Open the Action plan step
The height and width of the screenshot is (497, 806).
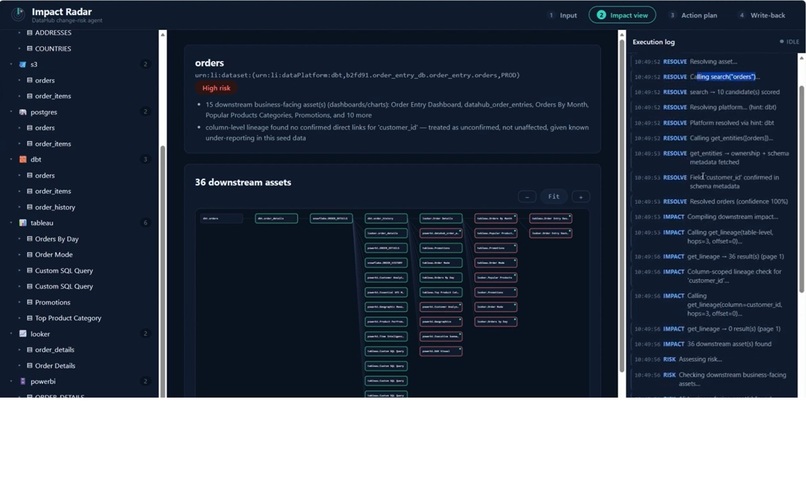(693, 15)
